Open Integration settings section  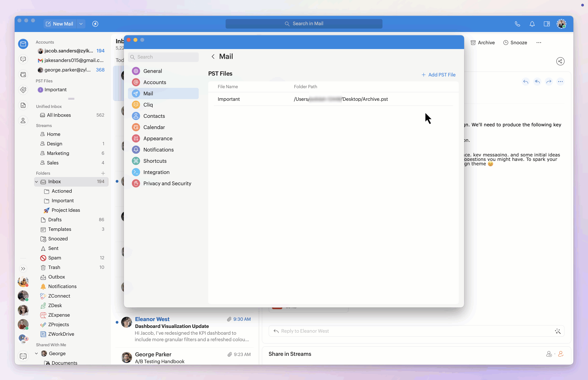tap(156, 172)
